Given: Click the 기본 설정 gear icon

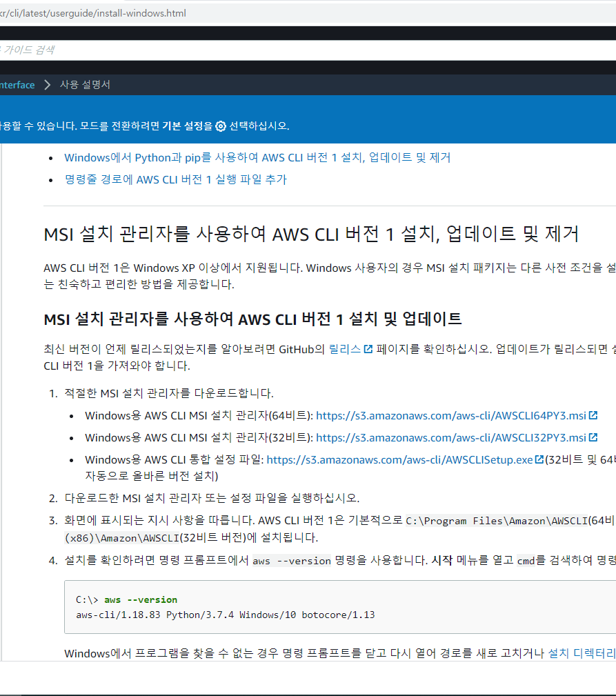Looking at the screenshot, I should [221, 126].
